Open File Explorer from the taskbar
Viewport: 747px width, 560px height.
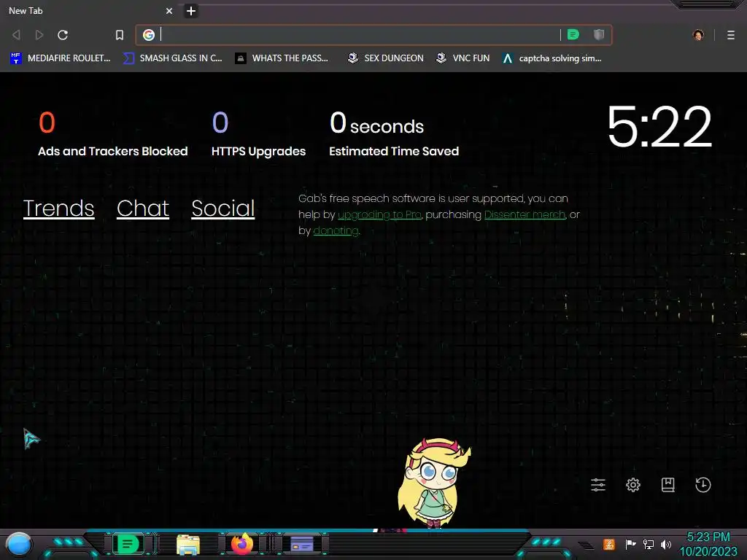(187, 544)
